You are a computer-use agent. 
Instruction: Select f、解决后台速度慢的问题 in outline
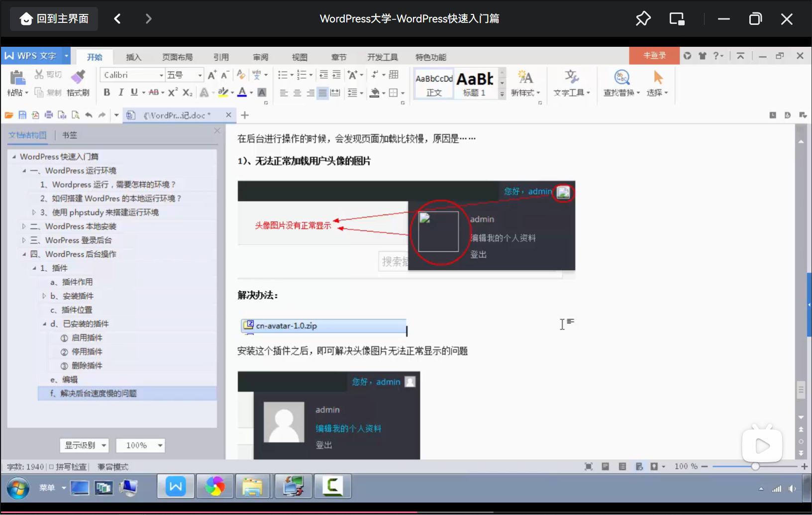[x=127, y=394]
